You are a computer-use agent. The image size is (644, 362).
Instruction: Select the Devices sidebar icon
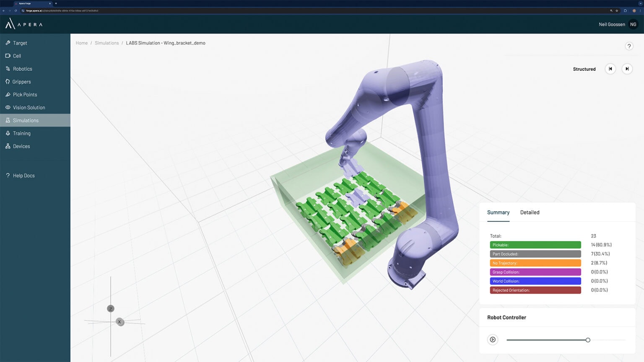tap(8, 146)
